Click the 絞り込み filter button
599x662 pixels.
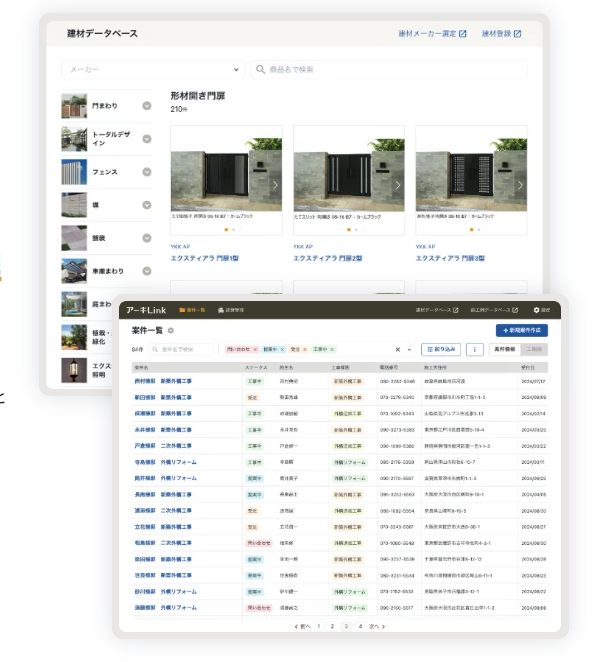pyautogui.click(x=441, y=350)
